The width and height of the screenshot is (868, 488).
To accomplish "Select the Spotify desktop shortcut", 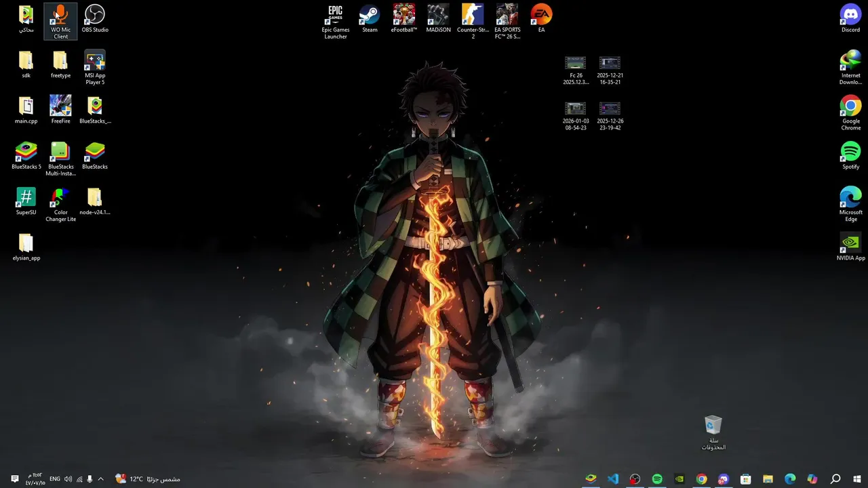I will point(850,155).
